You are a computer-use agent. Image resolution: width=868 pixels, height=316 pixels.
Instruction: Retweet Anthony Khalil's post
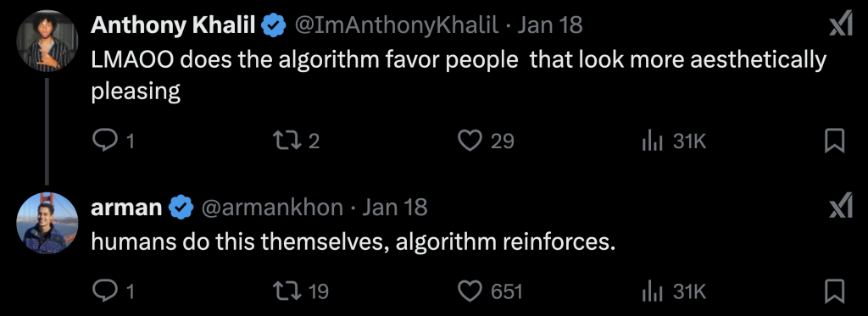(x=286, y=141)
